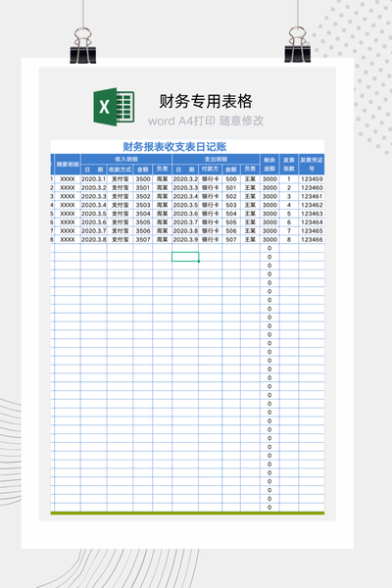Select income amount cell 3503
392x588 pixels.
(x=143, y=205)
